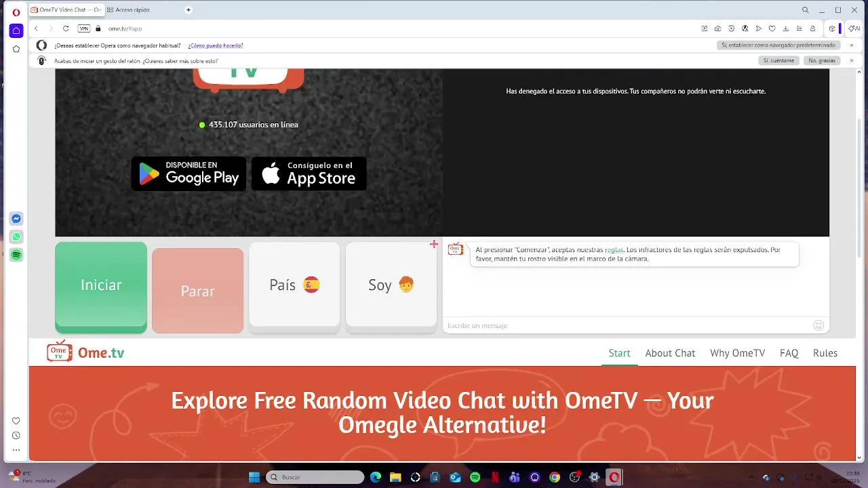Click the ome.tv address bar URL
Screen dimensions: 868x488
(x=125, y=28)
